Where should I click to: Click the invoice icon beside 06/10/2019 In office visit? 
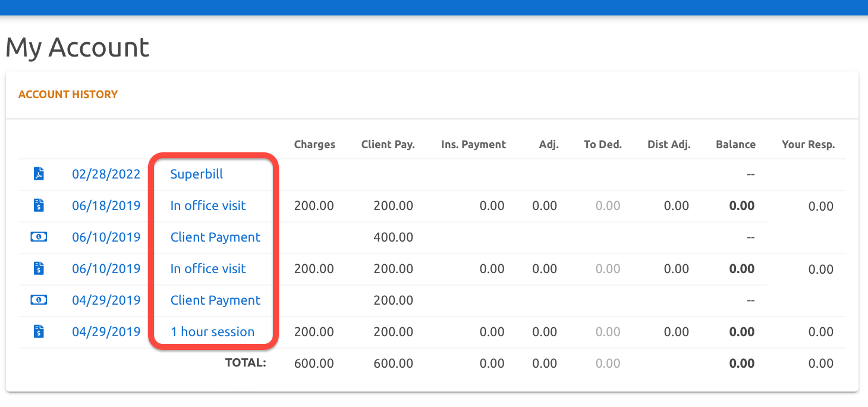[x=39, y=268]
